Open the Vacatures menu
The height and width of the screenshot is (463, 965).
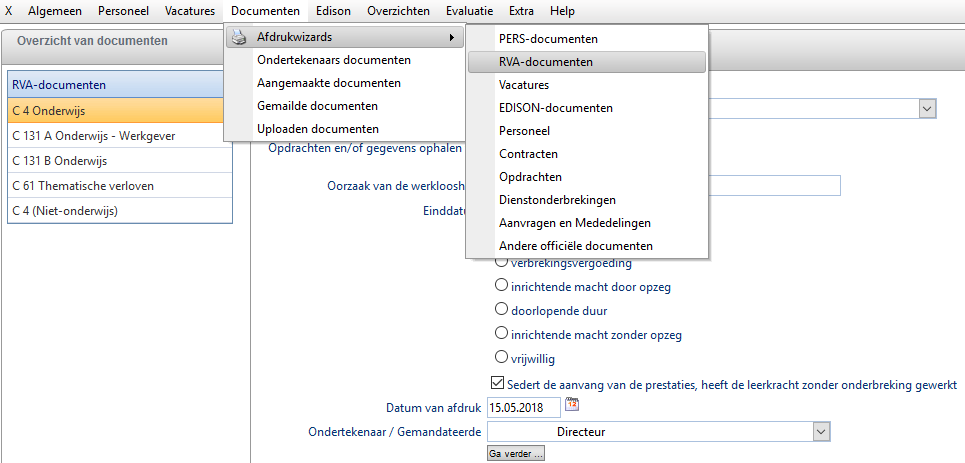click(190, 10)
